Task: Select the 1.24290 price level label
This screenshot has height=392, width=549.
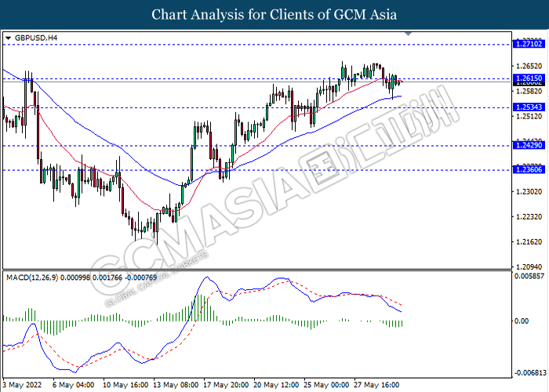Action: pyautogui.click(x=529, y=145)
